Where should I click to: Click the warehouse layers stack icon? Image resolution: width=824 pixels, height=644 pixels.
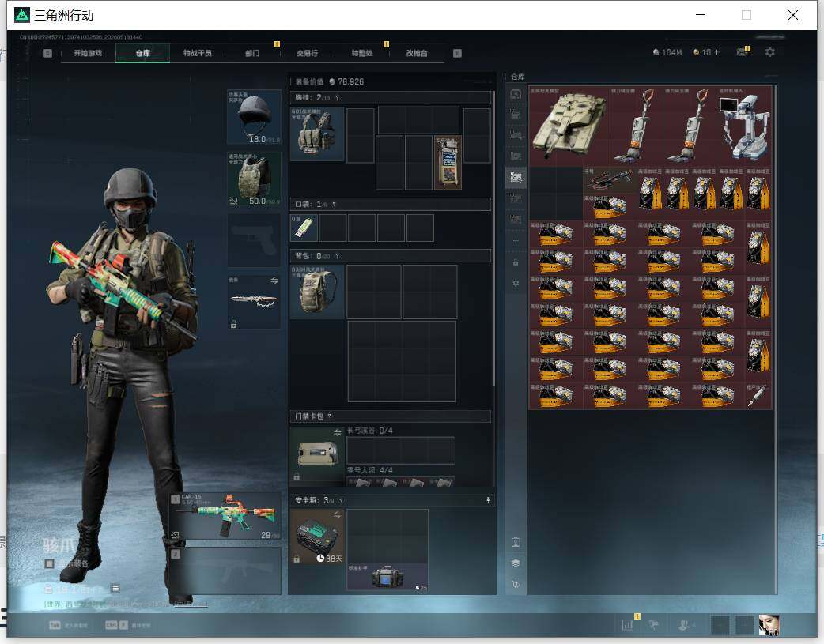pyautogui.click(x=516, y=563)
